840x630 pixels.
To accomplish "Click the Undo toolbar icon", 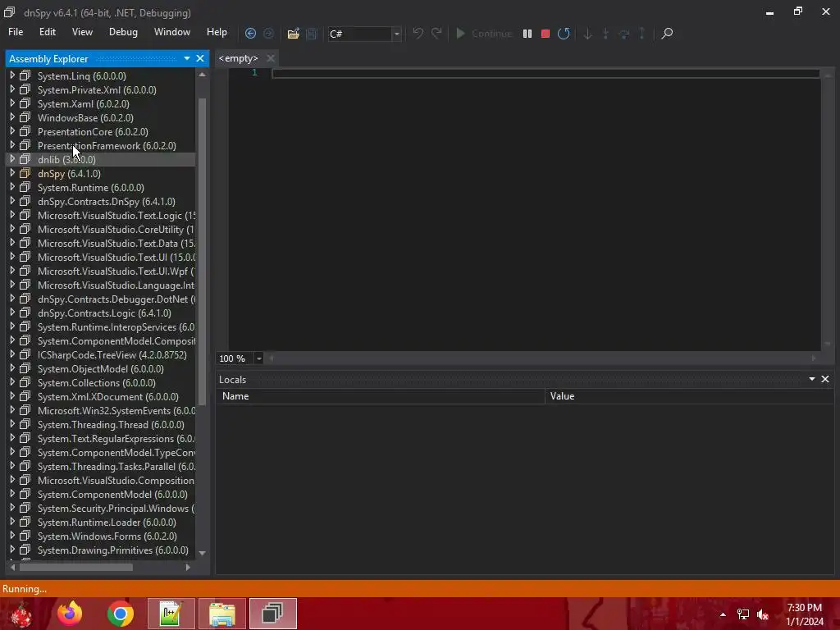I will (418, 33).
